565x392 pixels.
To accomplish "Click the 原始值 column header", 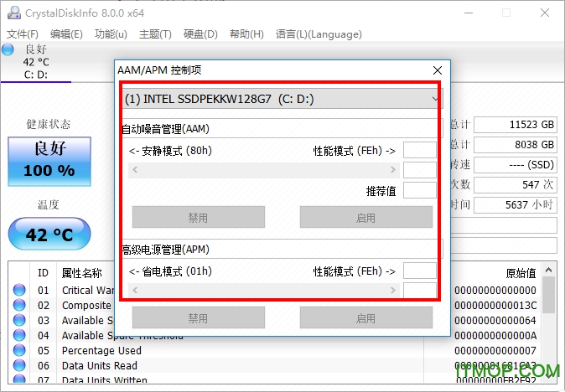I will 521,273.
